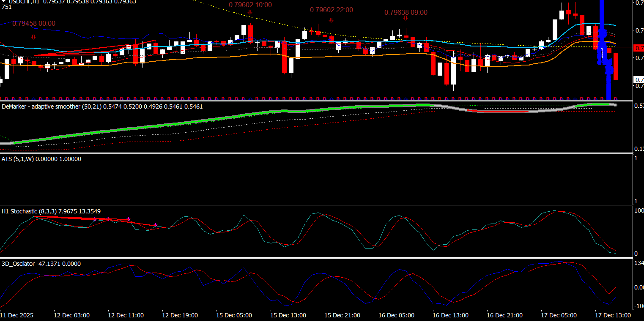Click the H1 Stochastic (8,3,3) label
Viewport: 644px width, 322px height.
51,212
